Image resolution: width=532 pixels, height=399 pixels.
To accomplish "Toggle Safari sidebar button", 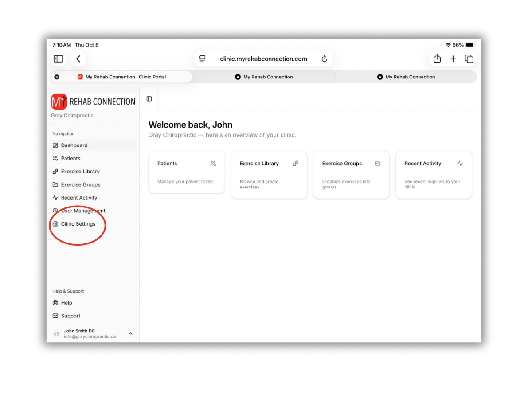I will 58,59.
